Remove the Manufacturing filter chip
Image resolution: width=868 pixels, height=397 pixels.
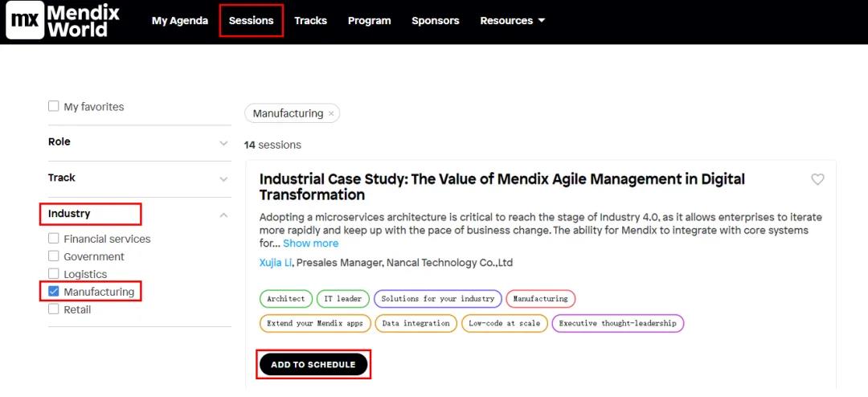[x=330, y=114]
